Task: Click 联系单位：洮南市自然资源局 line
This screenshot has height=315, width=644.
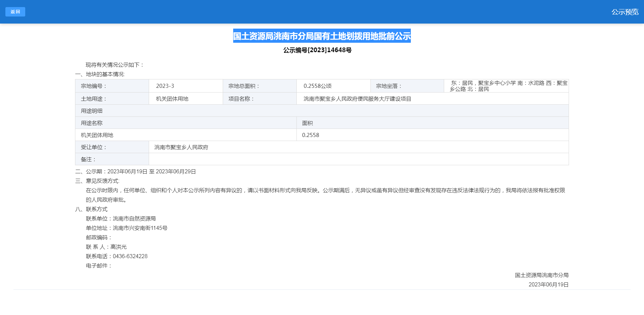Action: coord(121,219)
